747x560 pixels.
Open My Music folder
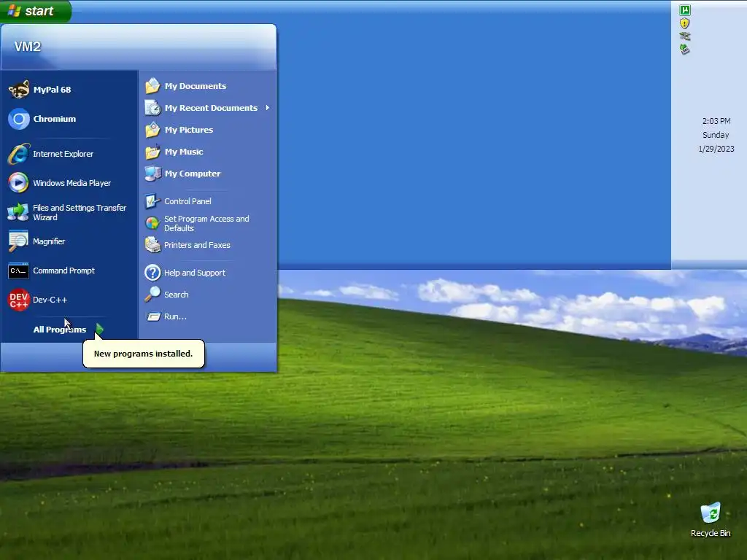point(208,152)
